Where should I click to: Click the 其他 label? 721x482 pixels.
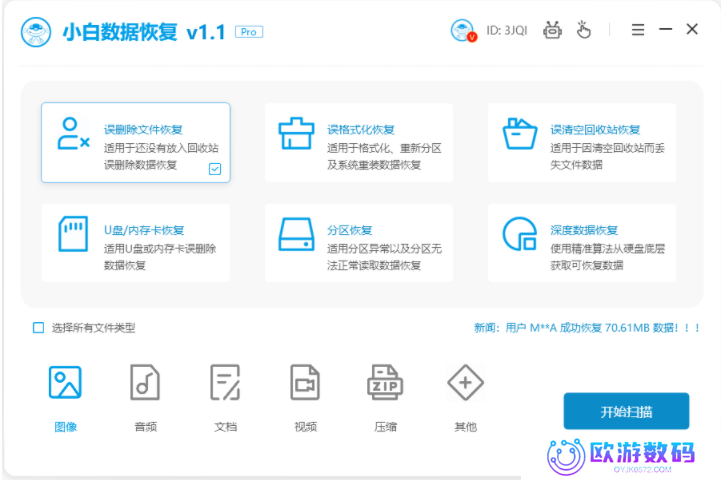(x=465, y=427)
